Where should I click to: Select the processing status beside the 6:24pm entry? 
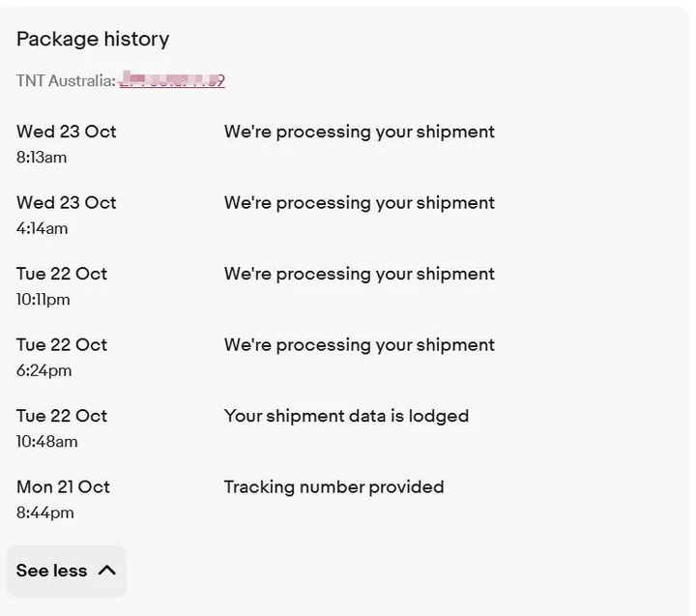359,344
